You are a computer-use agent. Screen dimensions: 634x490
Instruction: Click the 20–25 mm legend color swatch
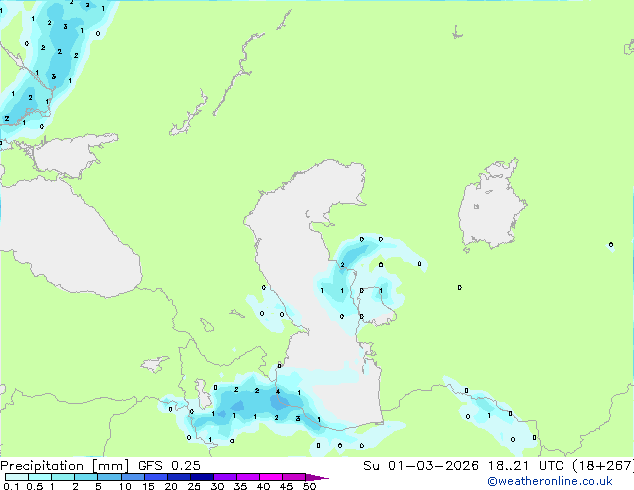tap(178, 477)
